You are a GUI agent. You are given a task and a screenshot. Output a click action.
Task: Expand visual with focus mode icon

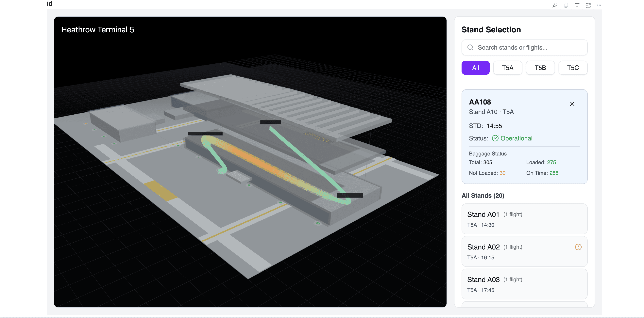(x=588, y=5)
